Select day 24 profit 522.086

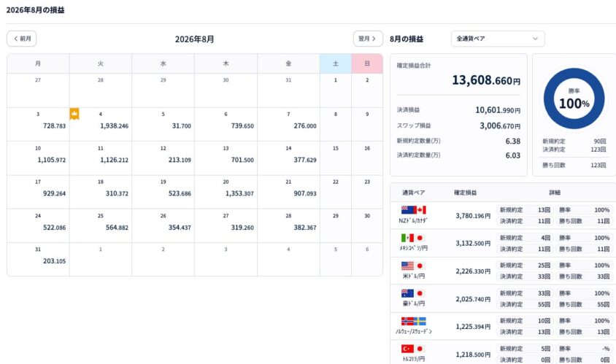coord(54,228)
